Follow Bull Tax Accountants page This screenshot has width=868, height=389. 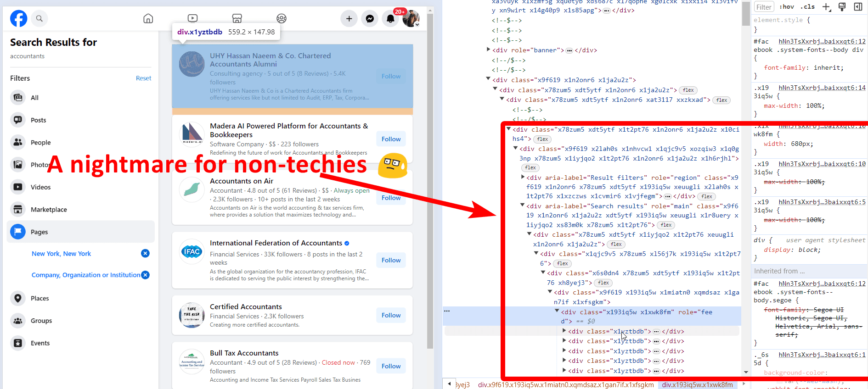pyautogui.click(x=391, y=366)
